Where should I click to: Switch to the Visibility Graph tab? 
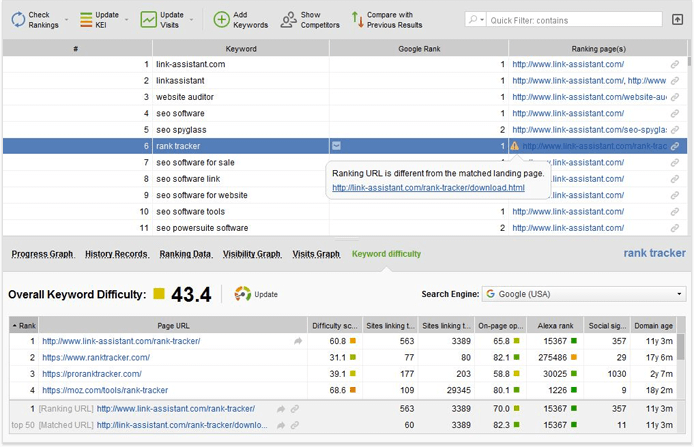tap(252, 254)
